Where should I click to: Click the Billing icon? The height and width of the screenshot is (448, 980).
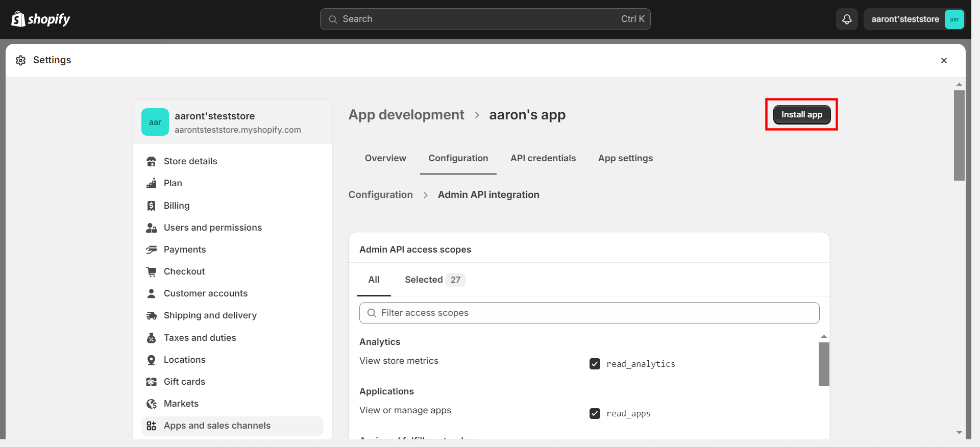point(152,206)
